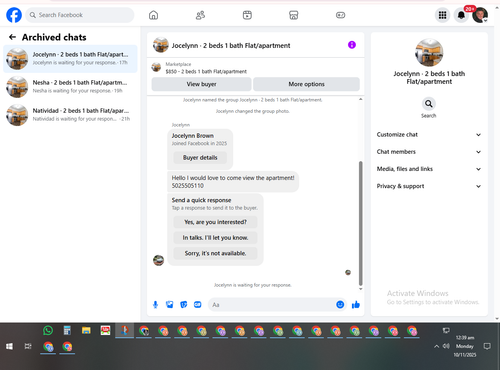Open Task View on the taskbar
This screenshot has height=370, width=500.
click(28, 346)
